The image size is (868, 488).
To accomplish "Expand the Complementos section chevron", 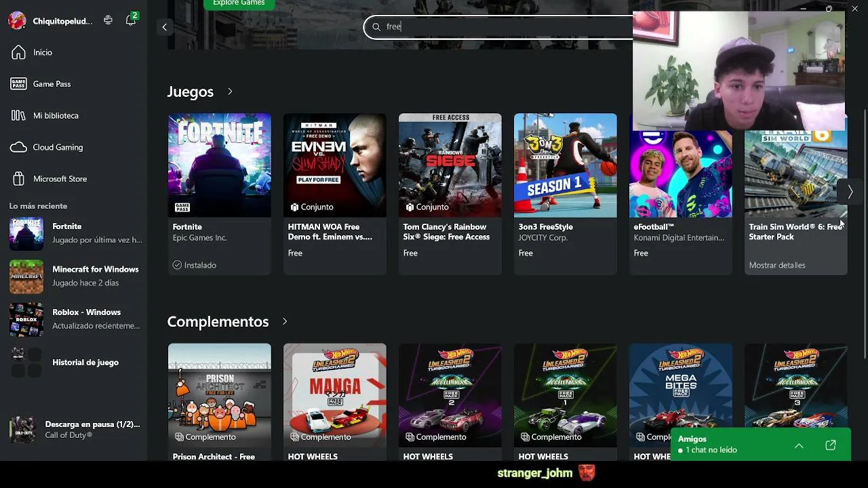I will (285, 321).
